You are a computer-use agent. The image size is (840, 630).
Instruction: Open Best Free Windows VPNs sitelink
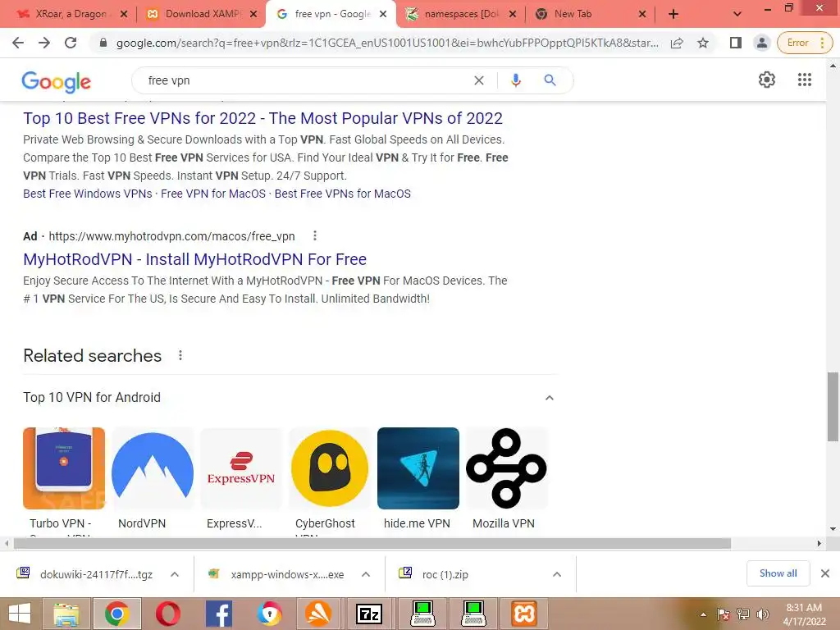(x=87, y=194)
